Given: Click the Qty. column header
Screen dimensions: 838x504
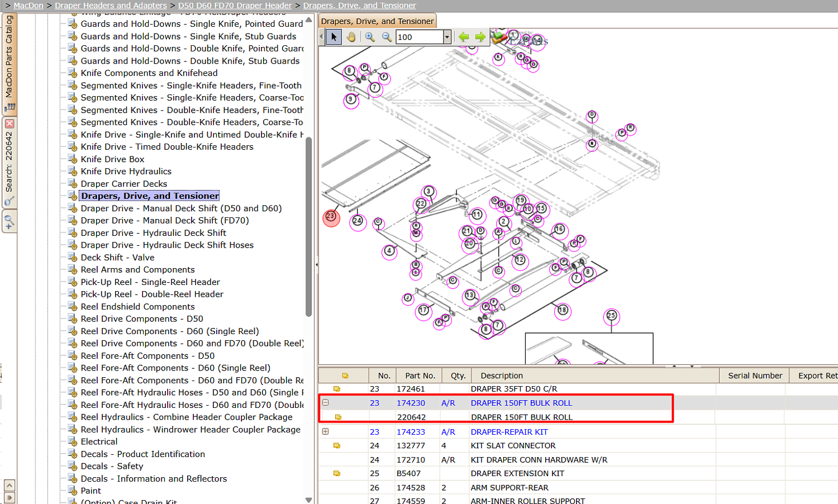Looking at the screenshot, I should pos(458,375).
